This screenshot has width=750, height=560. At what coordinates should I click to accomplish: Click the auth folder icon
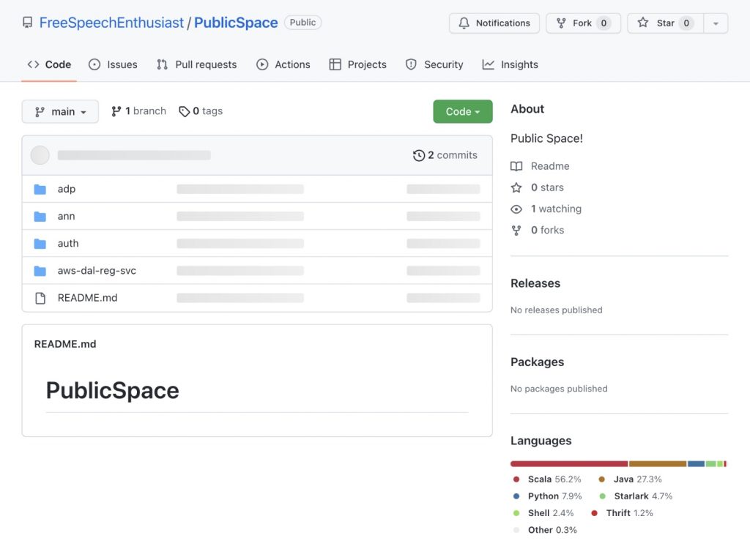point(40,243)
